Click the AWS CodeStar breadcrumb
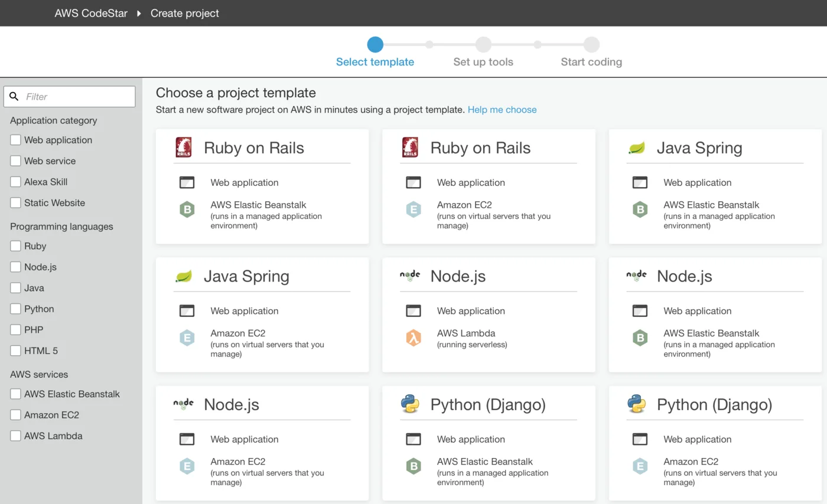Image resolution: width=827 pixels, height=504 pixels. (91, 13)
